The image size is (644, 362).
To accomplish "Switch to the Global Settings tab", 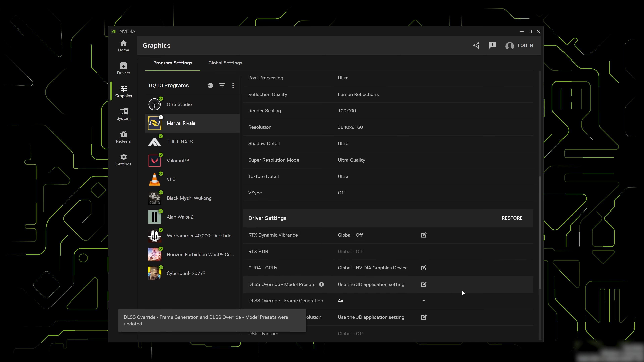I will click(225, 63).
